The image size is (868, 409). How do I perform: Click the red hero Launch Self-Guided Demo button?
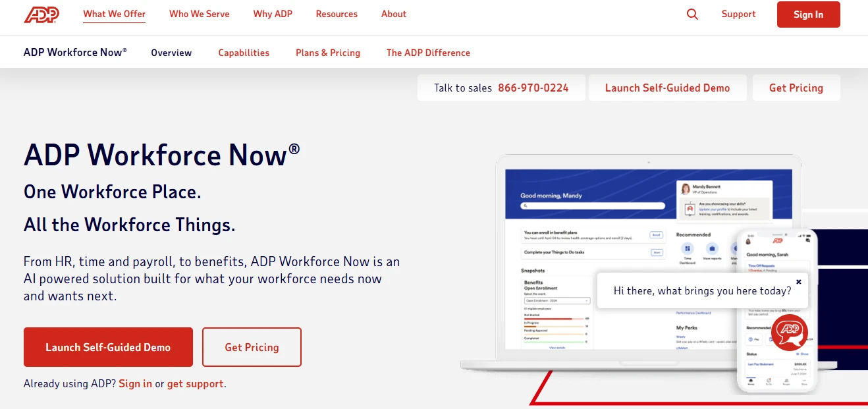(x=108, y=347)
